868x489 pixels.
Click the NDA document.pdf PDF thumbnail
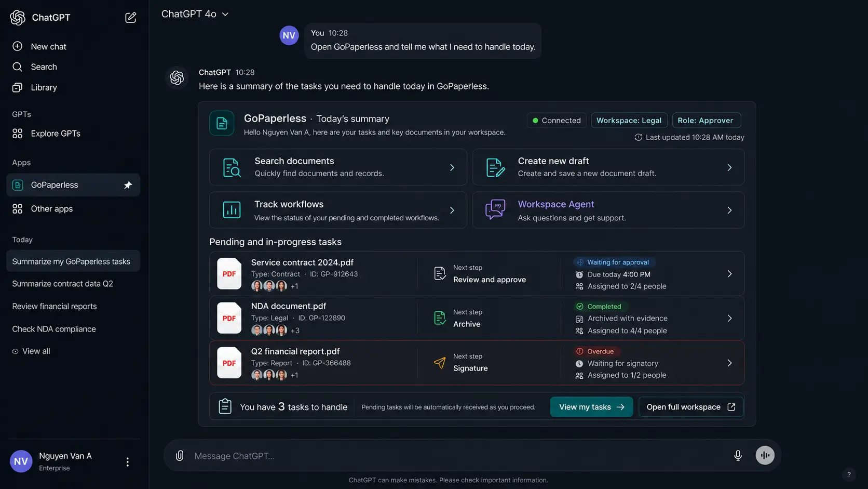click(229, 318)
